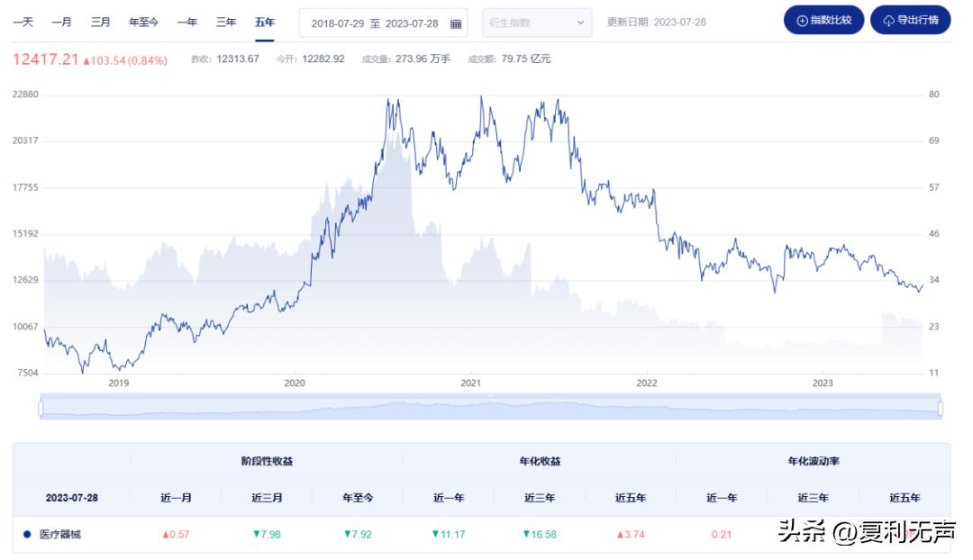Click the right handle of range slider
Screen dimensions: 973x560
coord(940,408)
